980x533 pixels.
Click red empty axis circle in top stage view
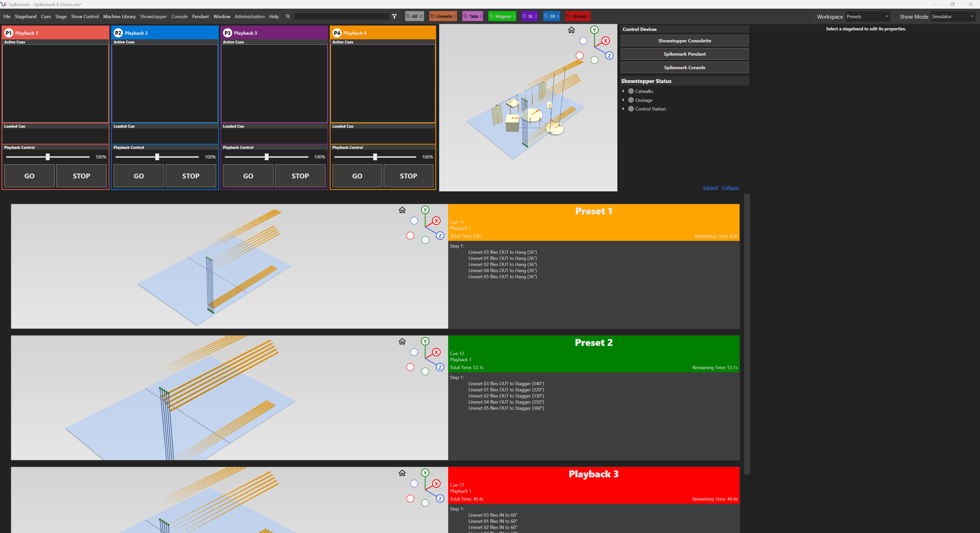(x=579, y=56)
